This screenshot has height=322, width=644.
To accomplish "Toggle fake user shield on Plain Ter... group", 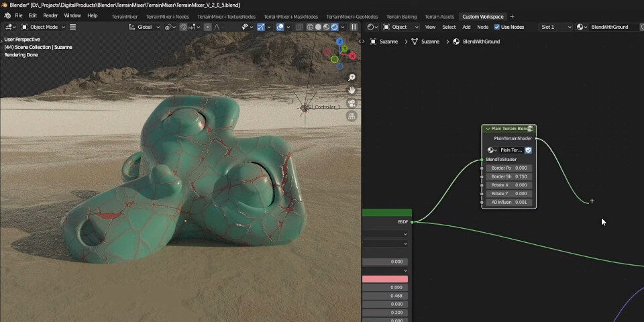I will pyautogui.click(x=529, y=150).
